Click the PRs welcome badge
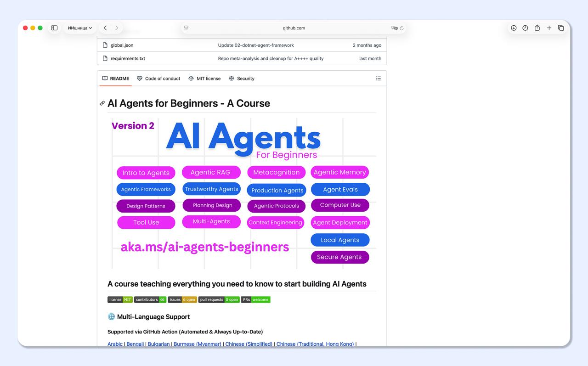 (256, 299)
